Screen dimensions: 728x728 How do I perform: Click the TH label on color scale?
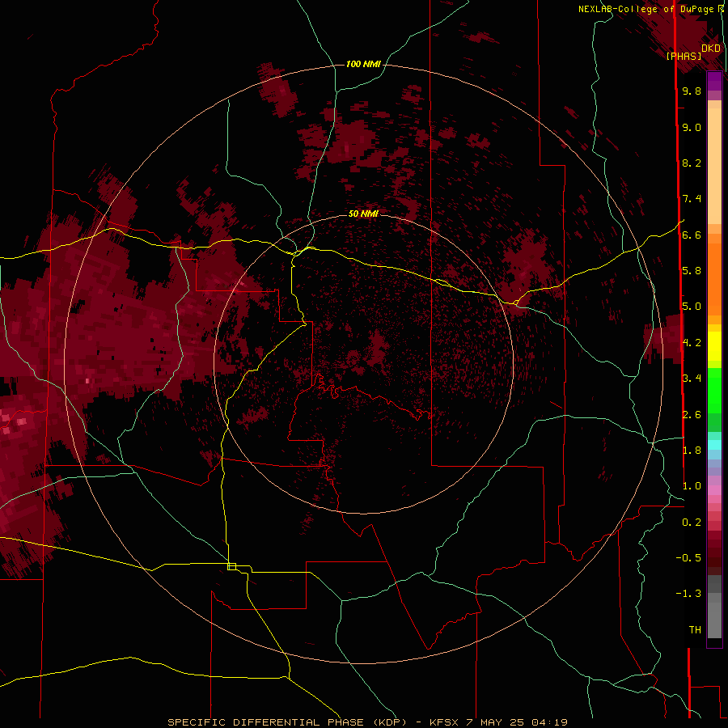pos(695,630)
